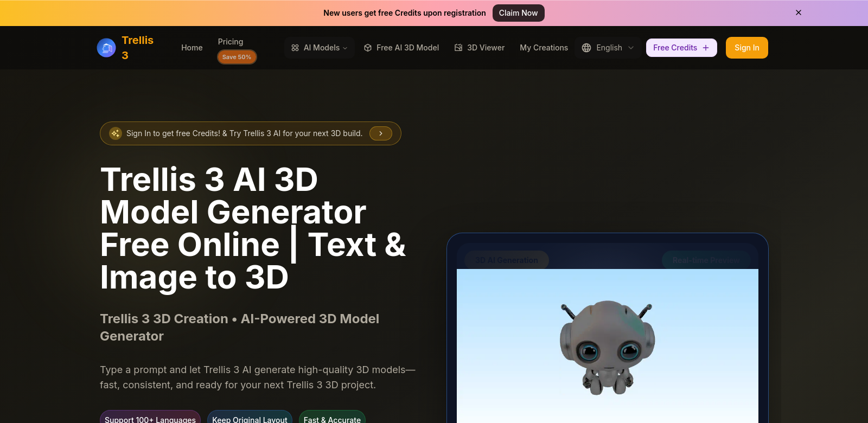Click the Support 100+ Languages tag
This screenshot has height=423, width=868.
coord(150,419)
